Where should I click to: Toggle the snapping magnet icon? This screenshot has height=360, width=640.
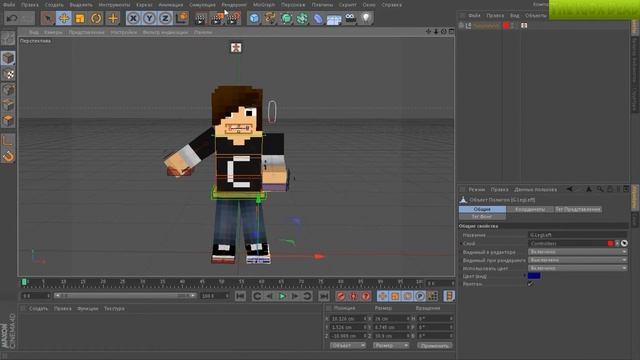coord(8,157)
